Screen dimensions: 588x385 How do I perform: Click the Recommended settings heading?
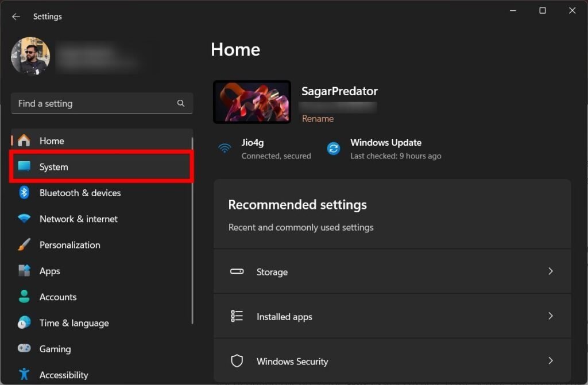[297, 205]
